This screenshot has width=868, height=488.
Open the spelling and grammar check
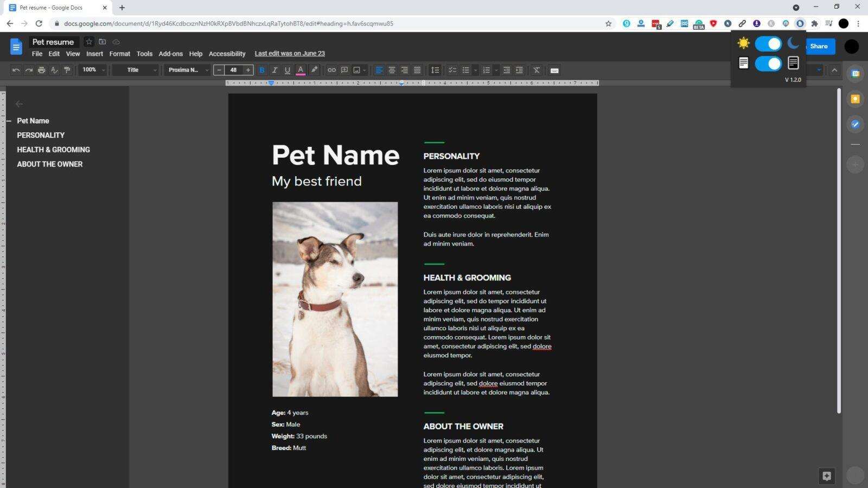coord(55,70)
